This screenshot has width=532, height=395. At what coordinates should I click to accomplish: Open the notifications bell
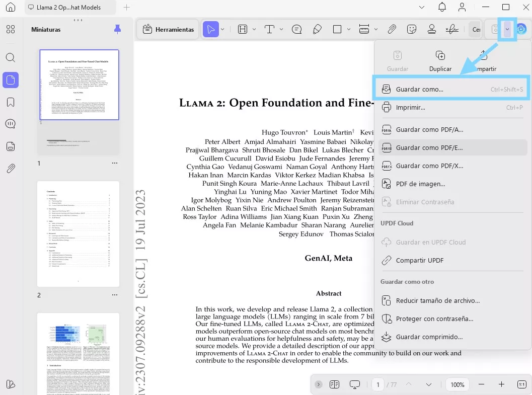pos(442,7)
